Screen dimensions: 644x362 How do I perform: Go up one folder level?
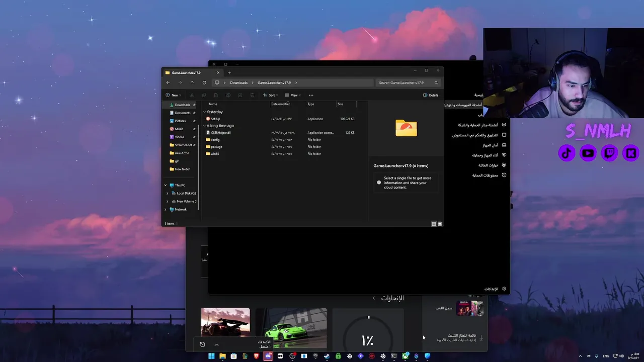point(192,82)
